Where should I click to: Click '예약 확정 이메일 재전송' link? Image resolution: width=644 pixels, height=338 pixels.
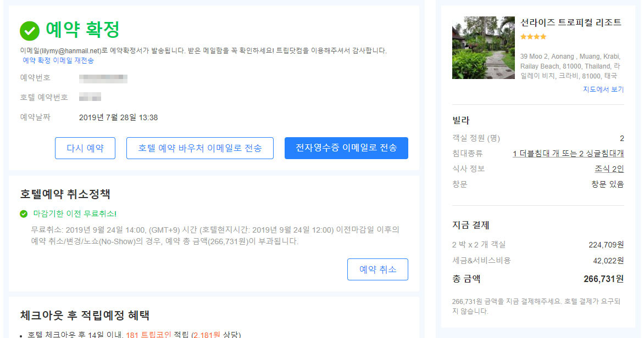[58, 60]
